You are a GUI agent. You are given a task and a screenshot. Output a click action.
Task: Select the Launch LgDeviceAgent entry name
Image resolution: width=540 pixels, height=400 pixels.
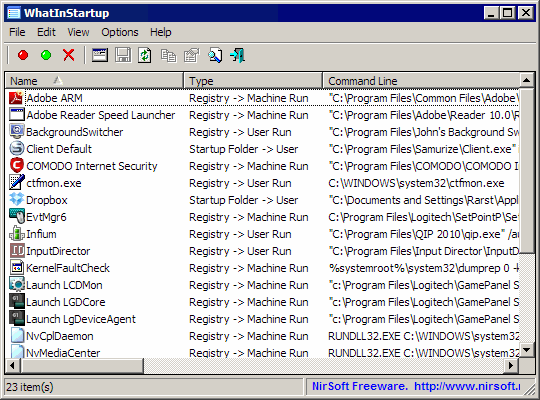pos(81,319)
